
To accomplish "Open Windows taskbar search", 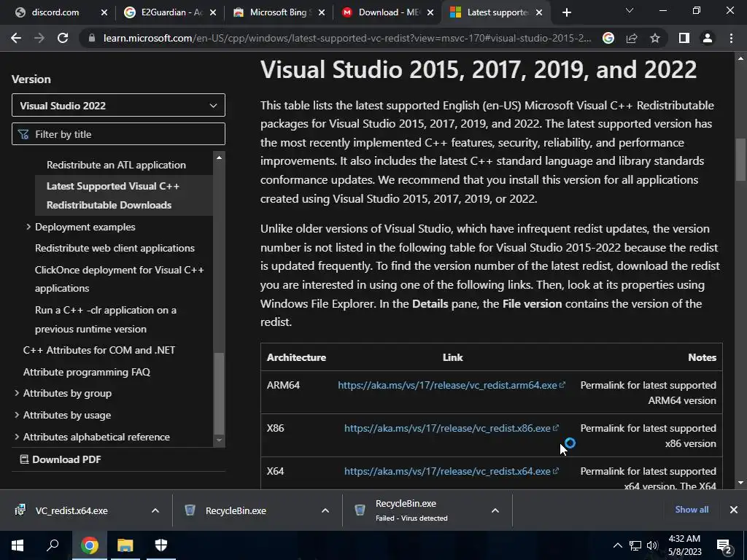I will pos(53,545).
